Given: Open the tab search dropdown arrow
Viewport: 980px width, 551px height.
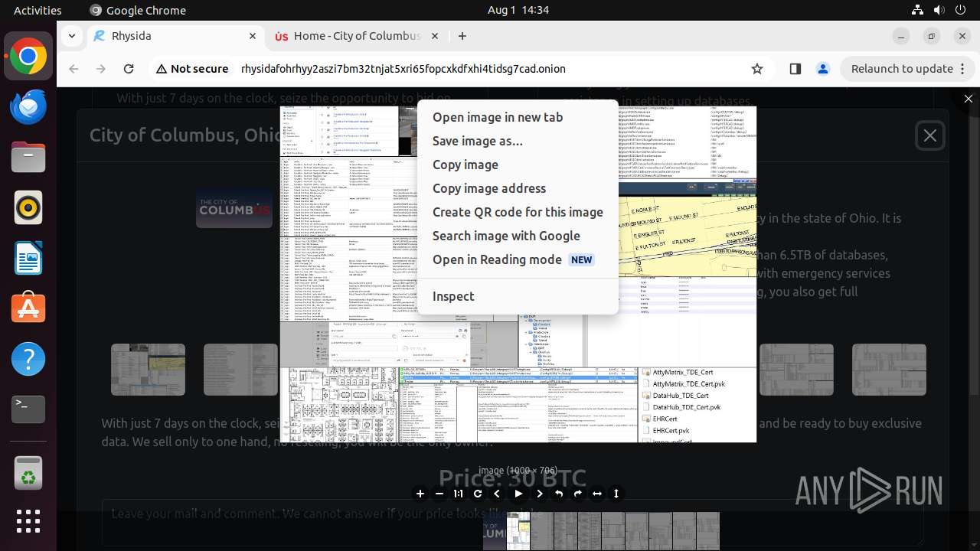Looking at the screenshot, I should (72, 36).
